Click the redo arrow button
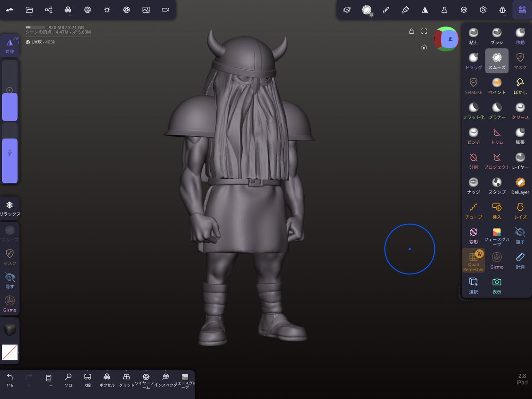532x399 pixels. pyautogui.click(x=29, y=380)
